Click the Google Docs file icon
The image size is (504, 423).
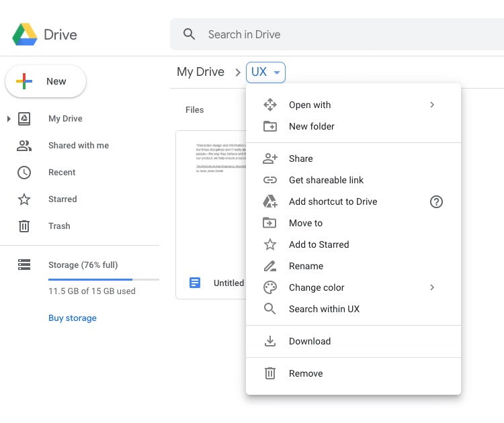click(x=195, y=283)
